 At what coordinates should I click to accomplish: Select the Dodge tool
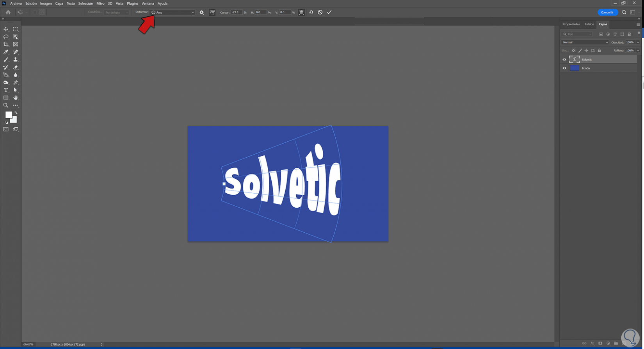[6, 82]
